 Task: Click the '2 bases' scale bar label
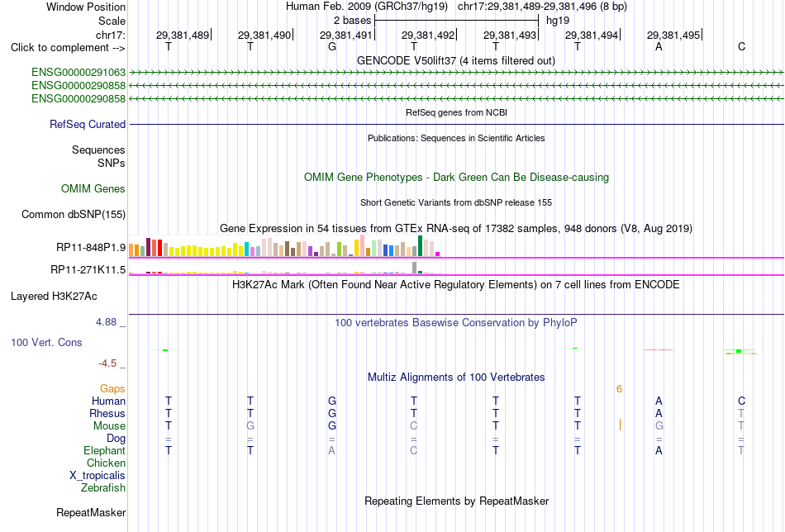(x=353, y=21)
